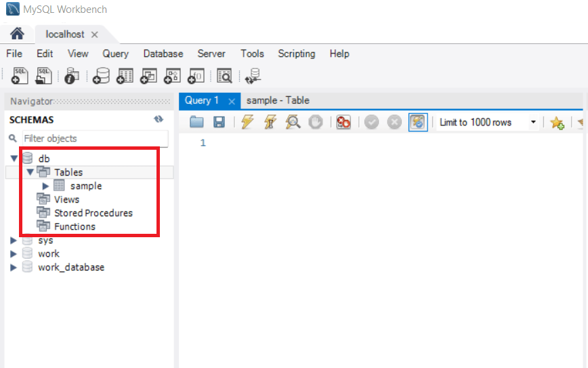Open the Server menu
The height and width of the screenshot is (368, 588).
point(211,54)
